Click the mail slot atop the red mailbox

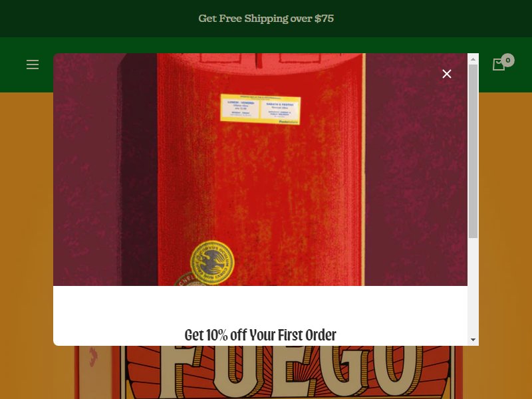tap(260, 59)
